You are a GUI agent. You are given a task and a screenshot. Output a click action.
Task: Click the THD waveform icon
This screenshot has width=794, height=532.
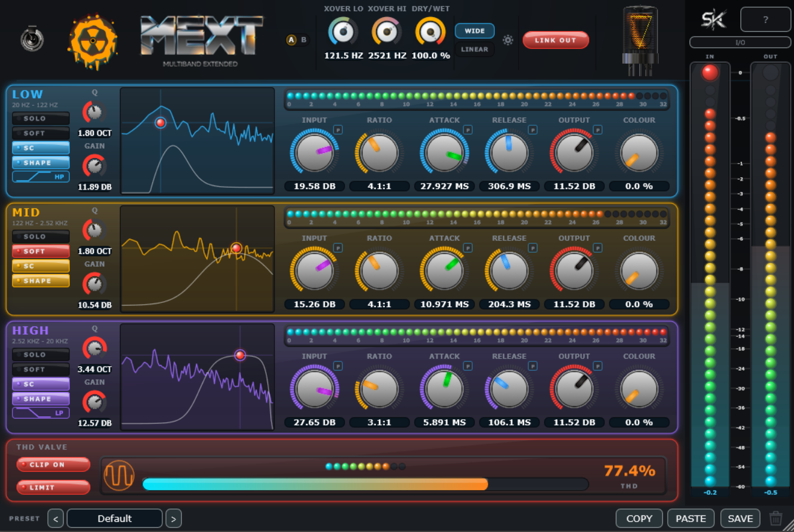pos(119,475)
